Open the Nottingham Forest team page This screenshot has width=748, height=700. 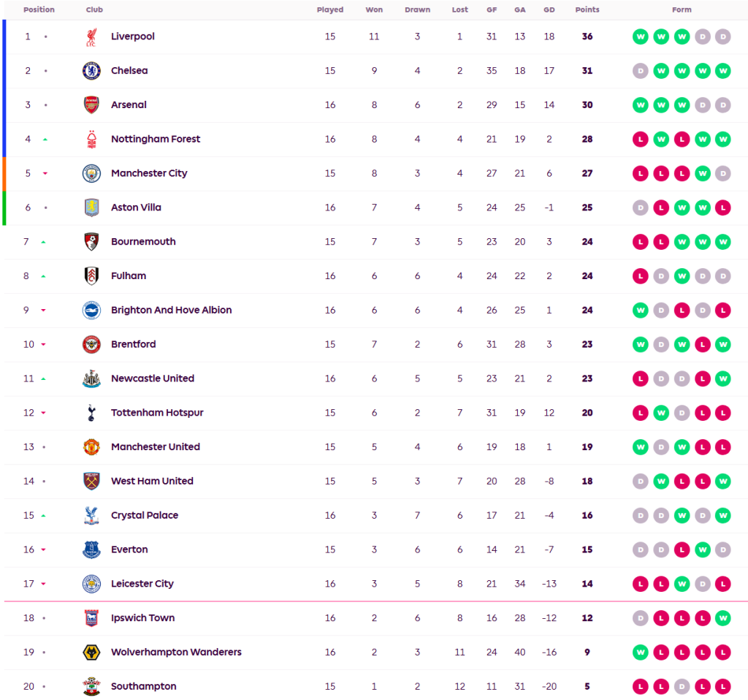click(x=156, y=139)
